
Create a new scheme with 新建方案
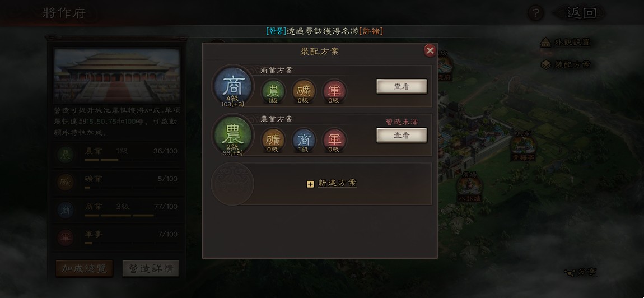(332, 183)
